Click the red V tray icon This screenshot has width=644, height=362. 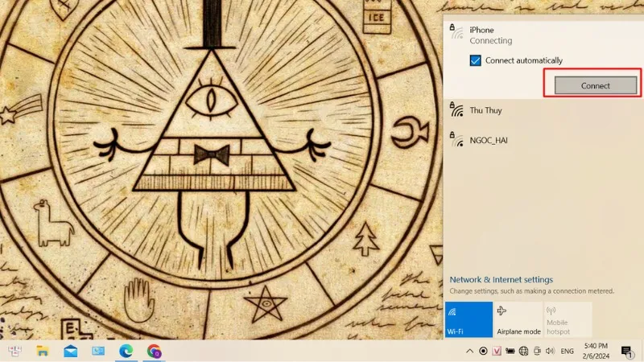(x=497, y=352)
